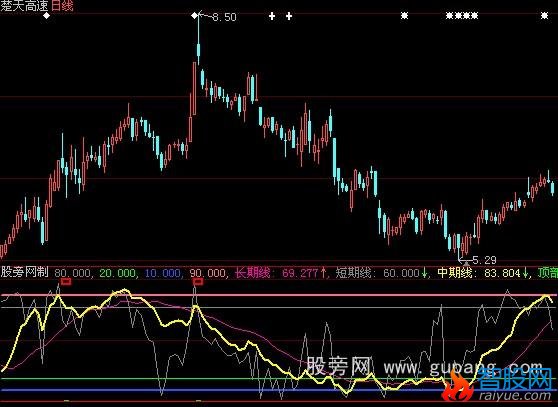558x407 pixels.
Task: Click the diamond marker beside the 8.50 label
Action: 194,16
